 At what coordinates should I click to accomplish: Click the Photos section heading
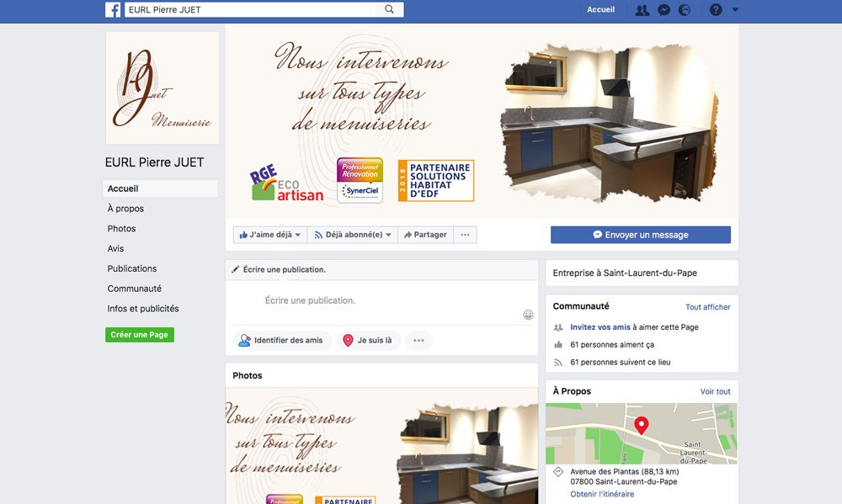click(247, 376)
